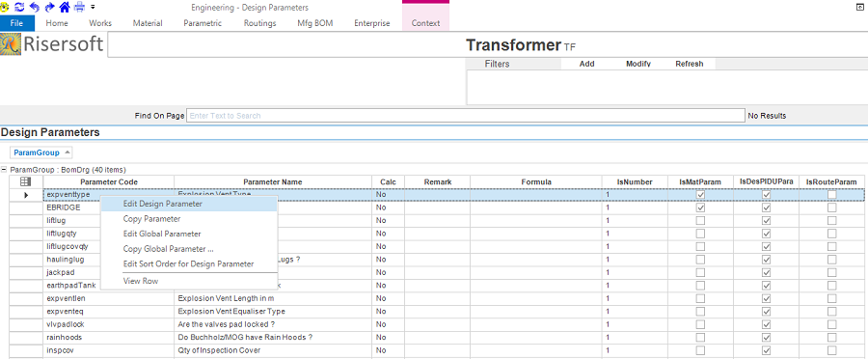Sort by Remark column header
This screenshot has height=359, width=868.
[437, 181]
